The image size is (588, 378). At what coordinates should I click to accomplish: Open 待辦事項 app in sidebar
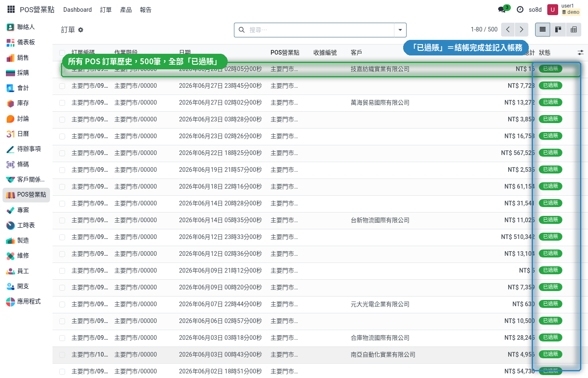tap(26, 149)
